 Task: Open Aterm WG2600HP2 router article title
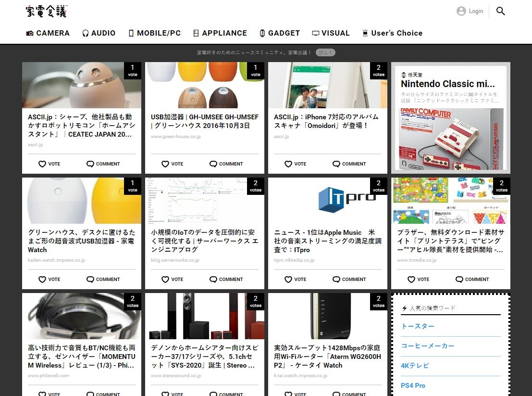pyautogui.click(x=328, y=357)
